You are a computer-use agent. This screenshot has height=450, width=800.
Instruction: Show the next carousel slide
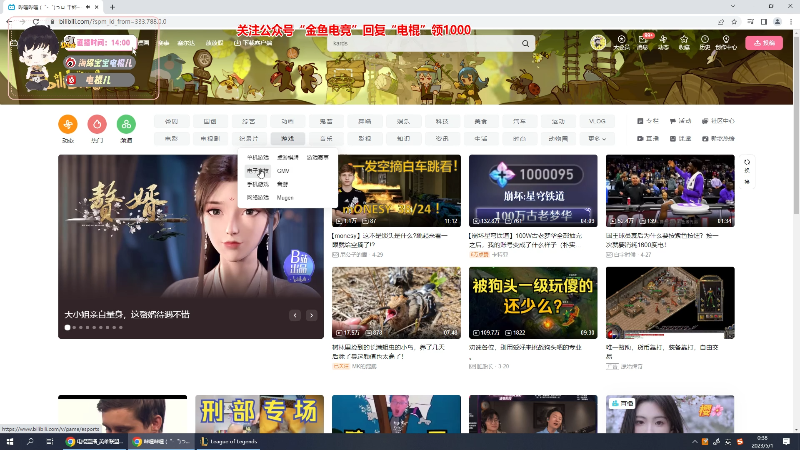click(x=311, y=315)
